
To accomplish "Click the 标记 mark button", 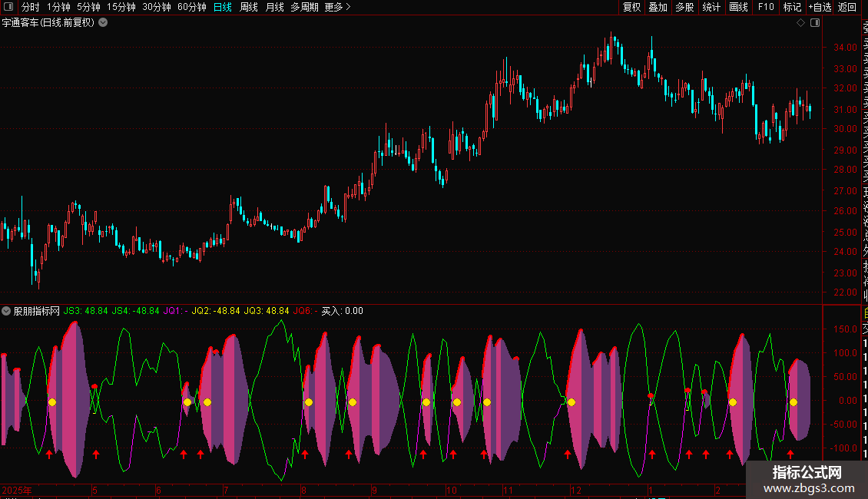I will (792, 7).
